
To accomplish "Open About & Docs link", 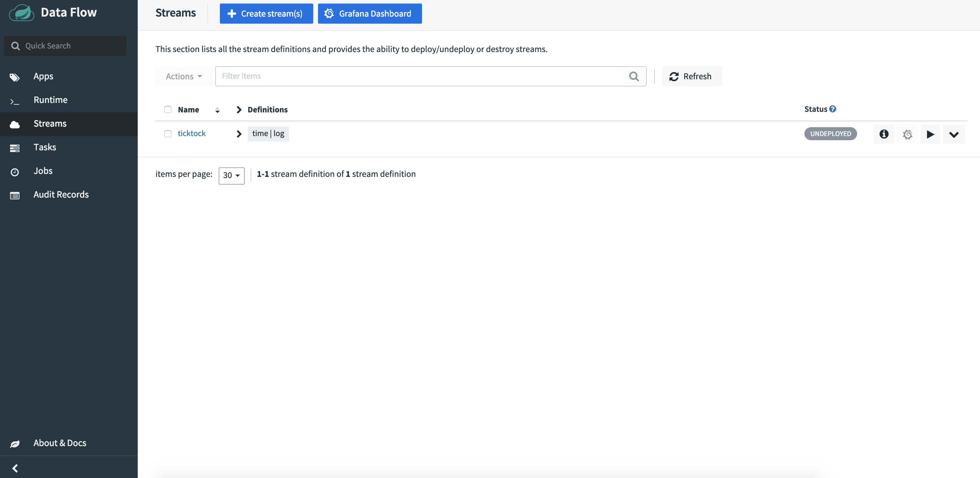I will coord(69,443).
